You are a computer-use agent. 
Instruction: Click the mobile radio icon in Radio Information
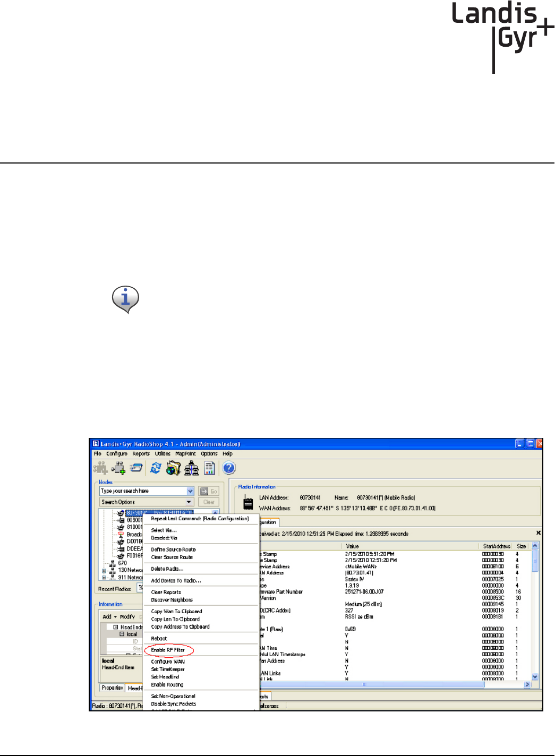pos(248,503)
